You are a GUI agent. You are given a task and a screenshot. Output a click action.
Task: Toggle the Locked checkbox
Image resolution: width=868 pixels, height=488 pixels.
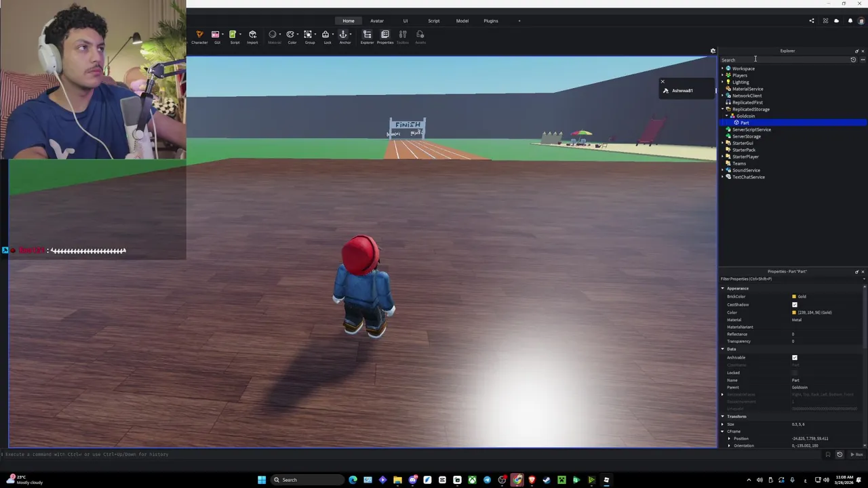click(795, 373)
